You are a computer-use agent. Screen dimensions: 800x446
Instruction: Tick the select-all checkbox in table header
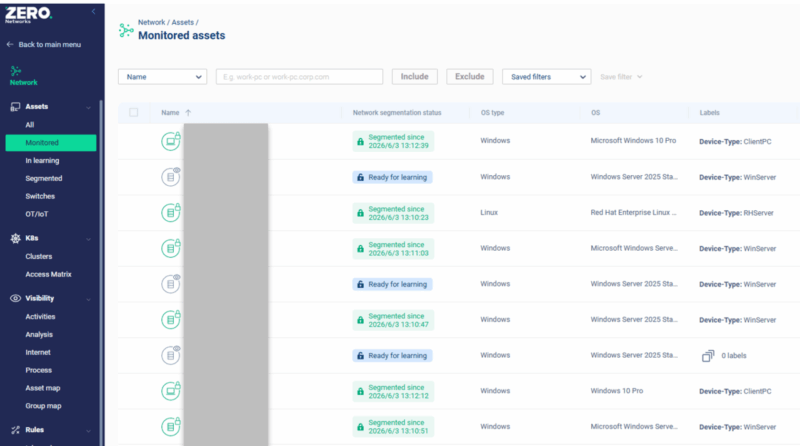click(134, 112)
